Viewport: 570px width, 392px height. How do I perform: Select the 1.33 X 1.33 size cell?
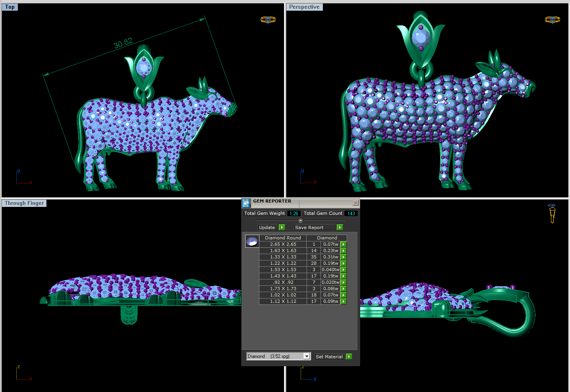pyautogui.click(x=283, y=257)
